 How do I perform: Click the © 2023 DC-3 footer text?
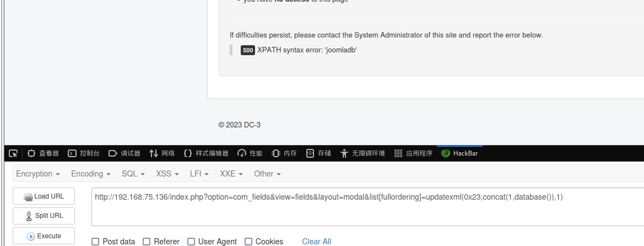240,125
